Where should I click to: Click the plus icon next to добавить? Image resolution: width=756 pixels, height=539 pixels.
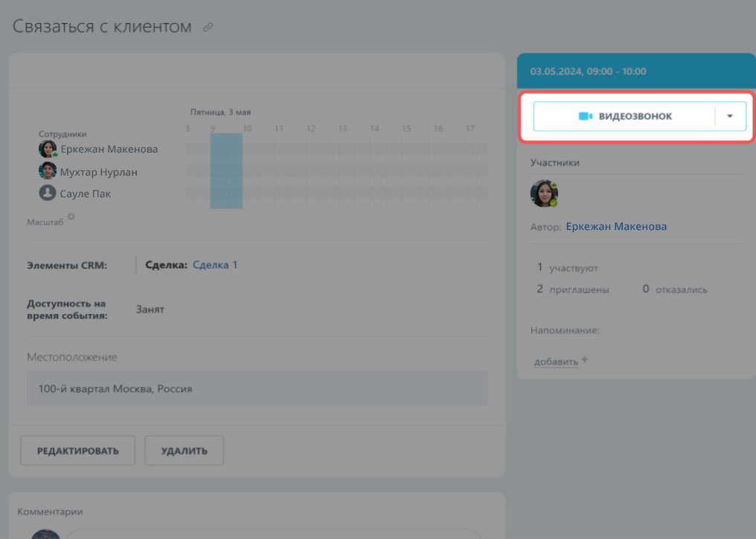coord(585,360)
